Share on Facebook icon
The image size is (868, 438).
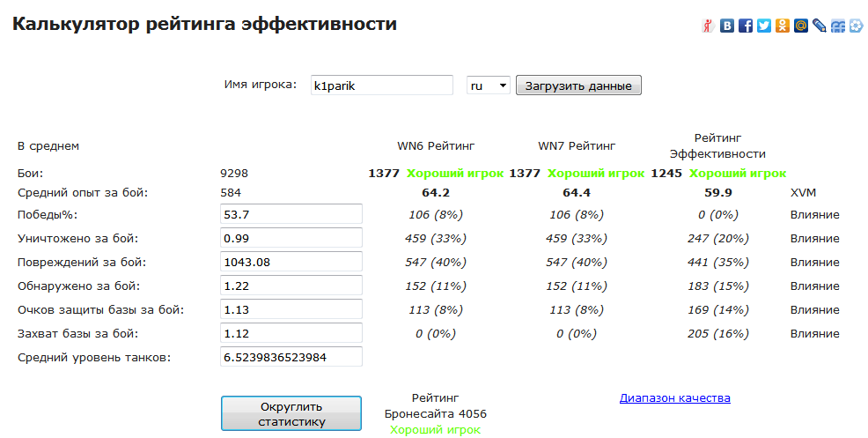(746, 26)
